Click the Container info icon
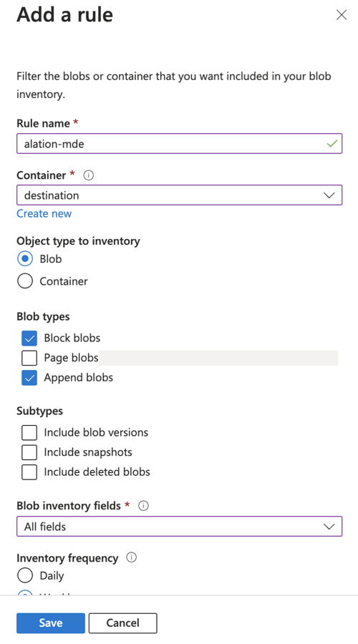This screenshot has height=644, width=358. coord(88,175)
